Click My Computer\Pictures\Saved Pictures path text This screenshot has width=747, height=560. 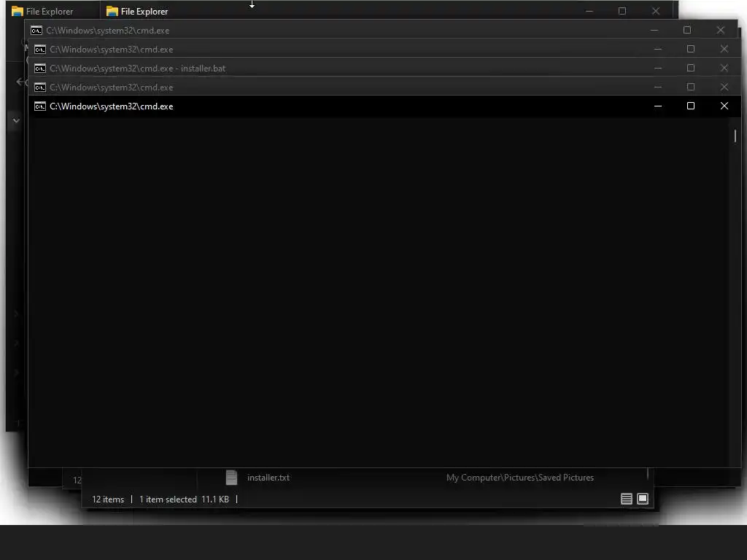519,477
